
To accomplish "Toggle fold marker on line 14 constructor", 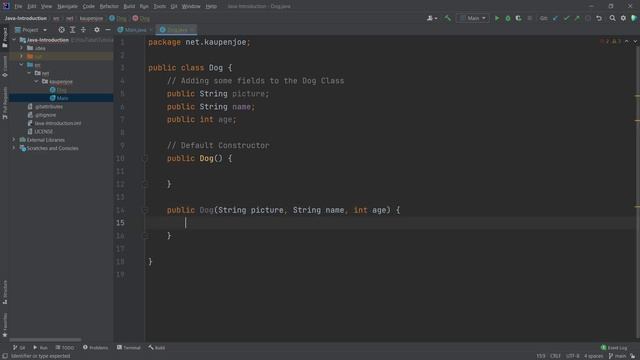I will [145, 210].
